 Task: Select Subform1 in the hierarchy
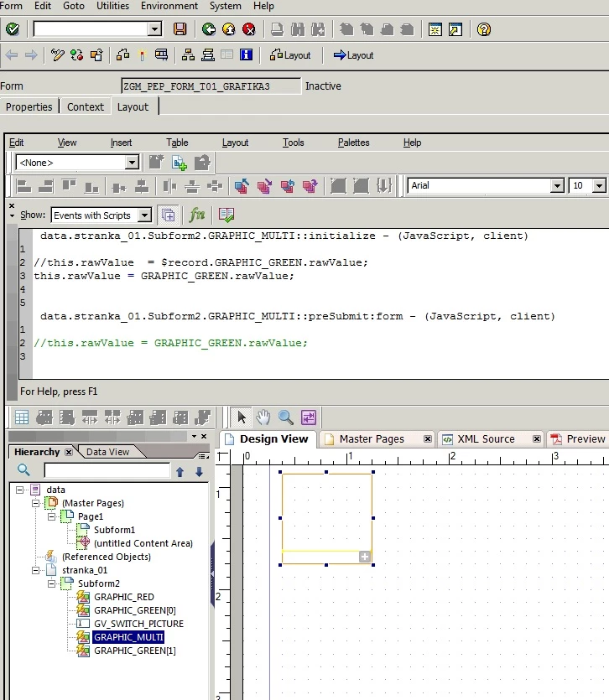pyautogui.click(x=114, y=530)
